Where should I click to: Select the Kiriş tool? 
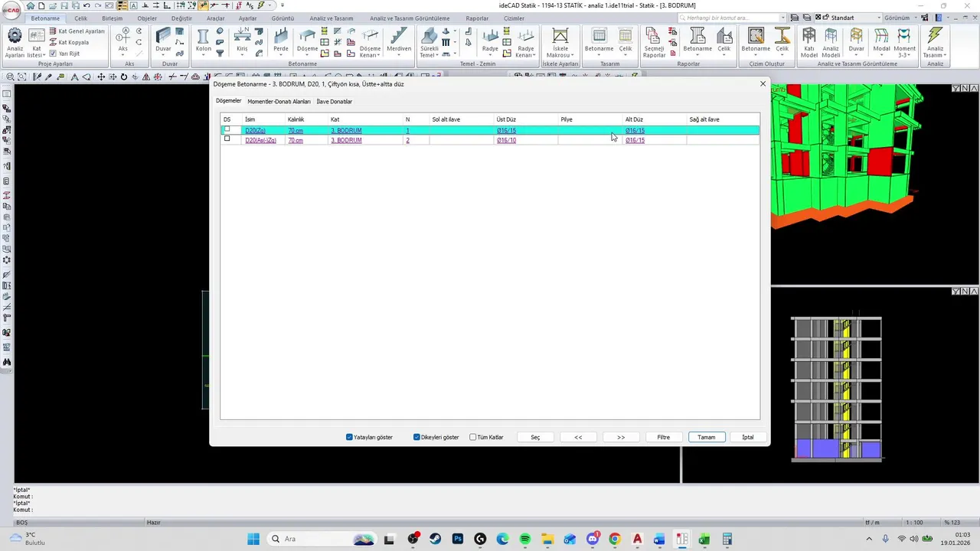click(x=242, y=41)
